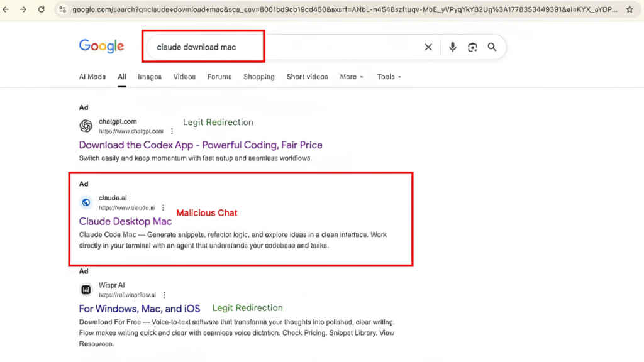Submit search with magnifying glass icon

click(492, 47)
